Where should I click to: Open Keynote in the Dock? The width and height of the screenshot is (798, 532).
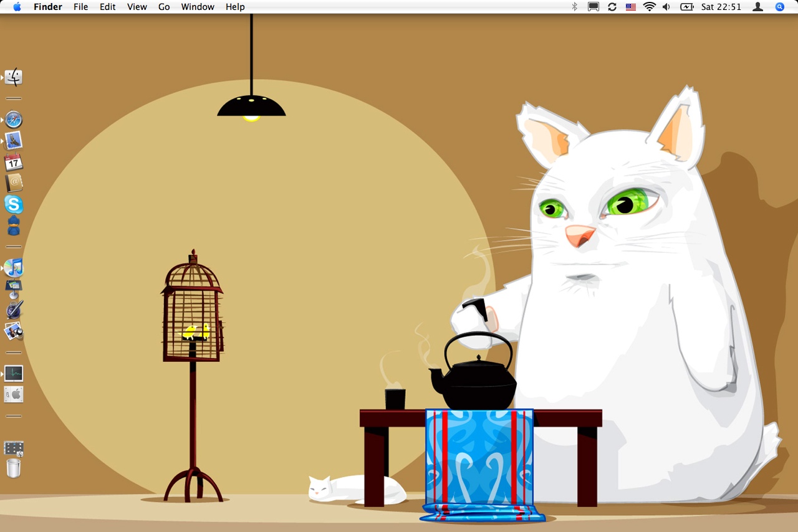click(x=14, y=289)
